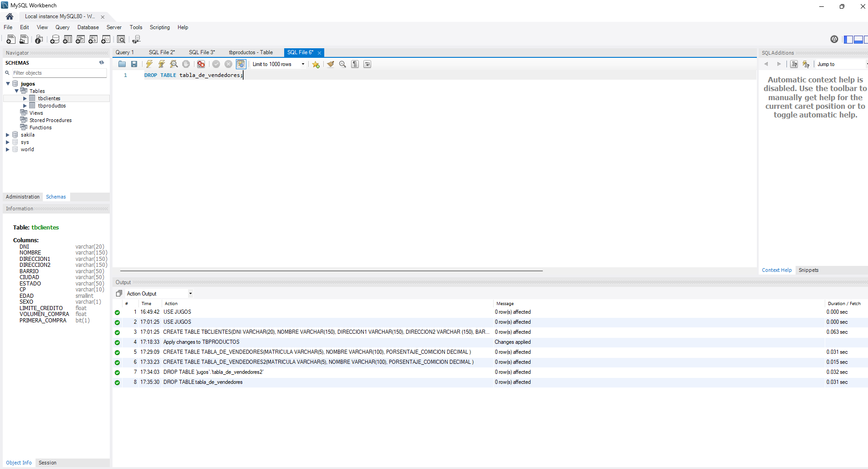Image resolution: width=868 pixels, height=469 pixels.
Task: Create a new schema icon
Action: [x=55, y=40]
